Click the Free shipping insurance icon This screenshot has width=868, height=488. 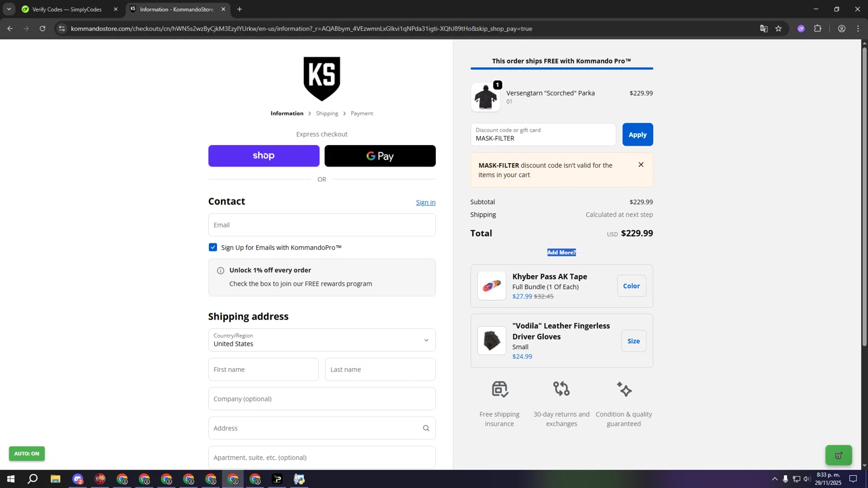(499, 389)
